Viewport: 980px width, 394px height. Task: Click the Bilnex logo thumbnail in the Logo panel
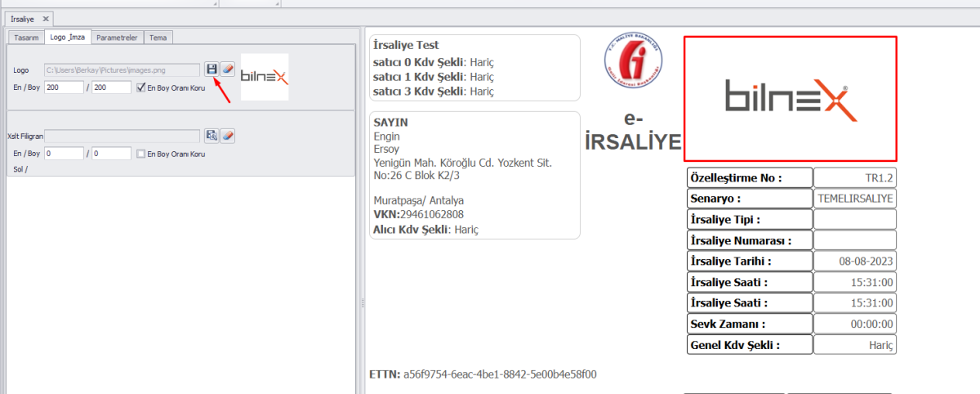265,78
